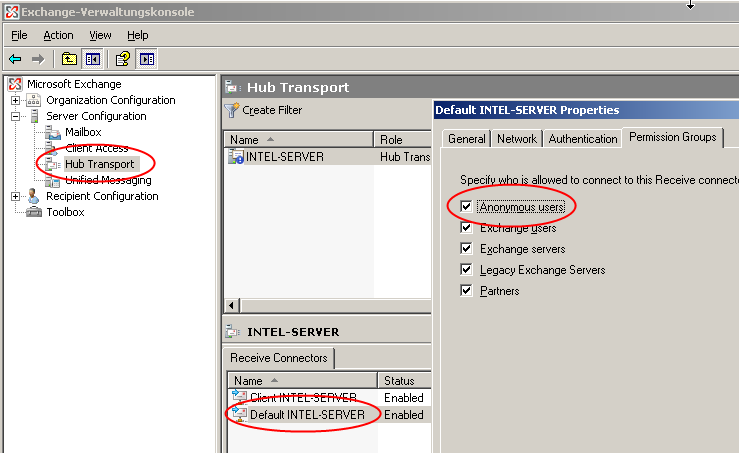This screenshot has width=739, height=453.
Task: Expand the Organization Configuration node
Action: 16,100
